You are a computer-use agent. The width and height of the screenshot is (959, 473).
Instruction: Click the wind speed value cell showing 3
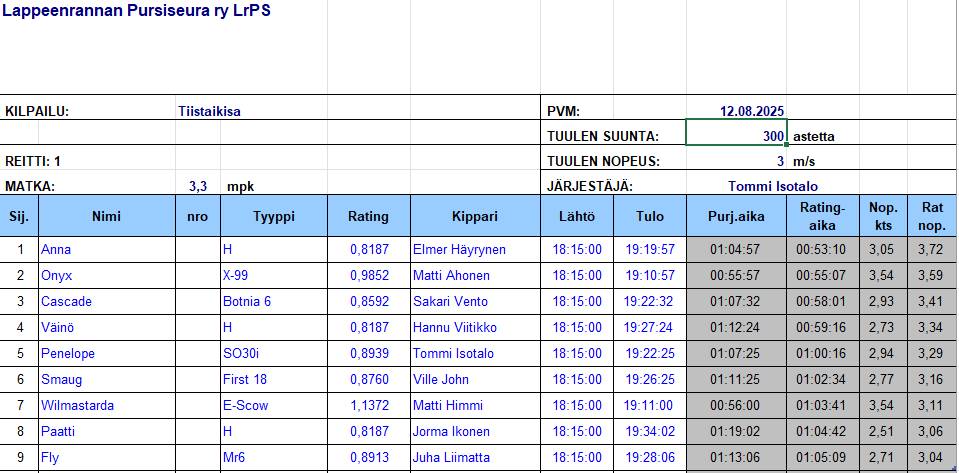[x=737, y=161]
